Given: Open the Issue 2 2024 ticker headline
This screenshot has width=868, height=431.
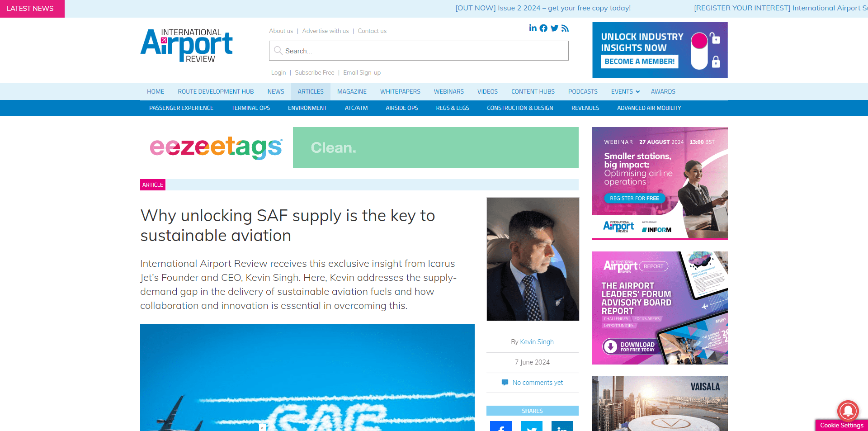Looking at the screenshot, I should click(543, 8).
